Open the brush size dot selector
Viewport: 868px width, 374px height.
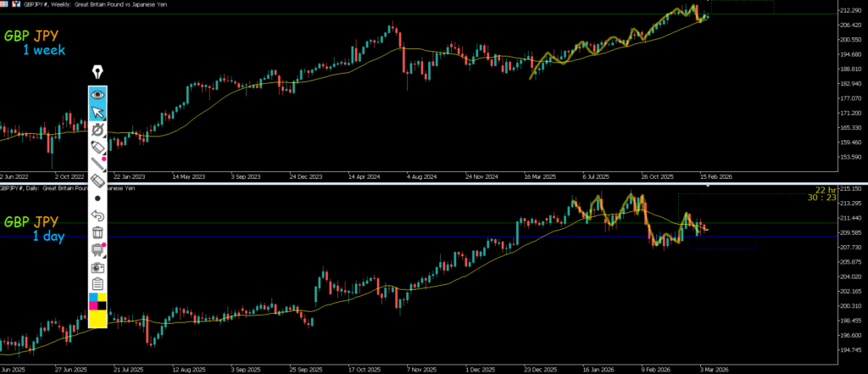[x=97, y=198]
